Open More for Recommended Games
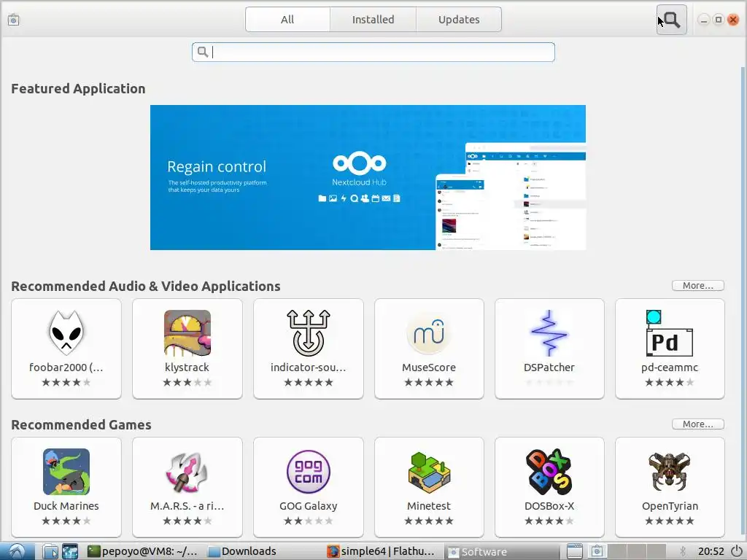Screen dimensions: 747x560 coord(698,424)
